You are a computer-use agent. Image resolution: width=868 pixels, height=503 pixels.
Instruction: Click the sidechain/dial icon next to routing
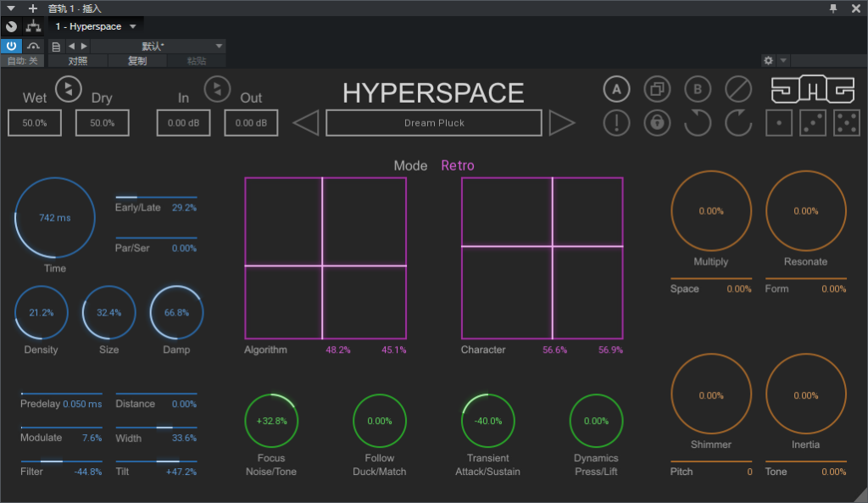click(x=11, y=26)
